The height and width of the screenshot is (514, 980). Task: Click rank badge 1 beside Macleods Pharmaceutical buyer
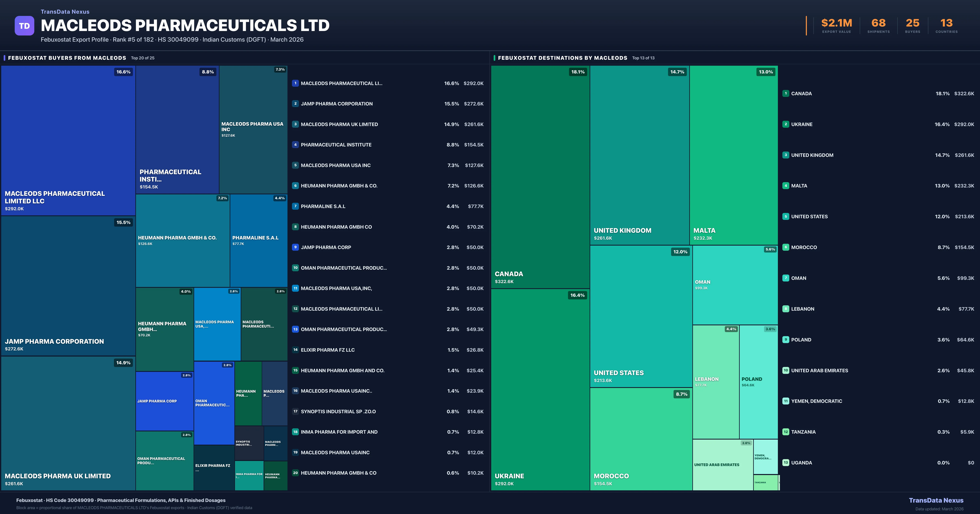click(x=295, y=83)
